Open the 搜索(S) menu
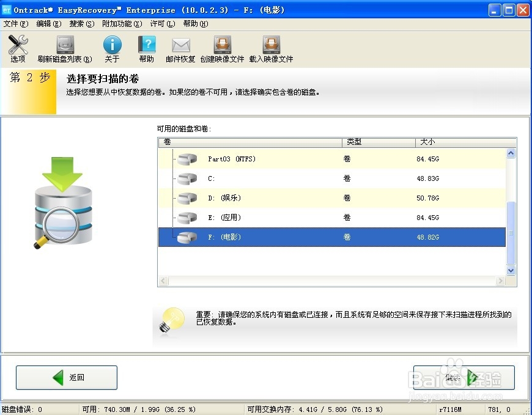Screen dimensions: 532x415 tap(82, 24)
